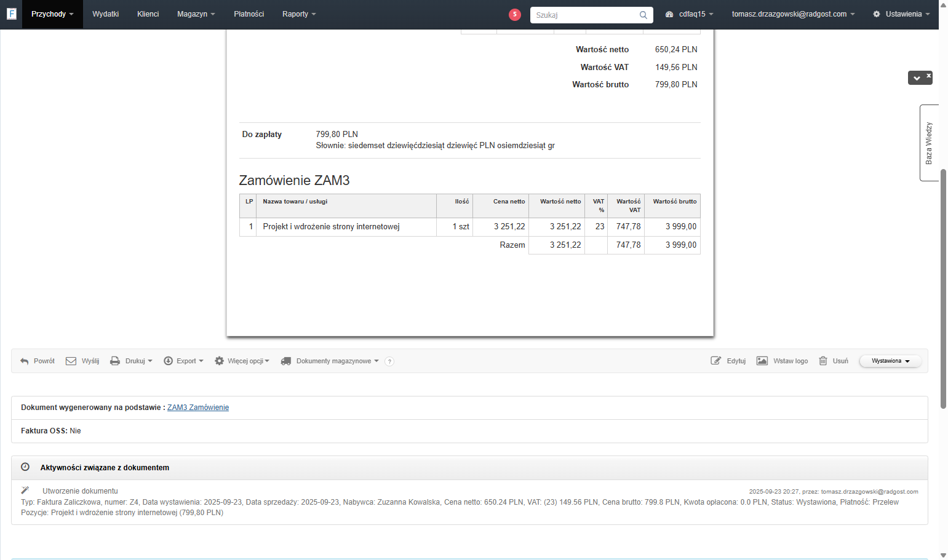Screen dimensions: 948x560
Task: Click the Wartość netto value 650,24 PLN
Action: point(676,49)
